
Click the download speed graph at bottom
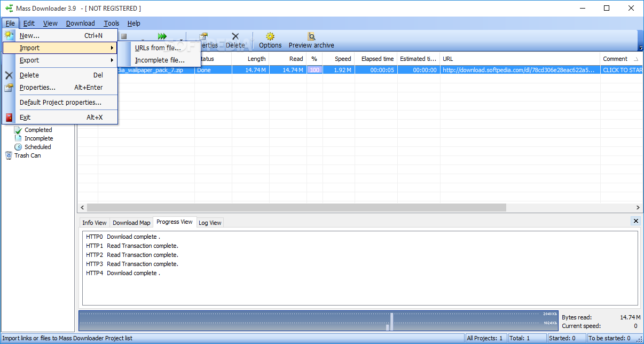tap(318, 320)
